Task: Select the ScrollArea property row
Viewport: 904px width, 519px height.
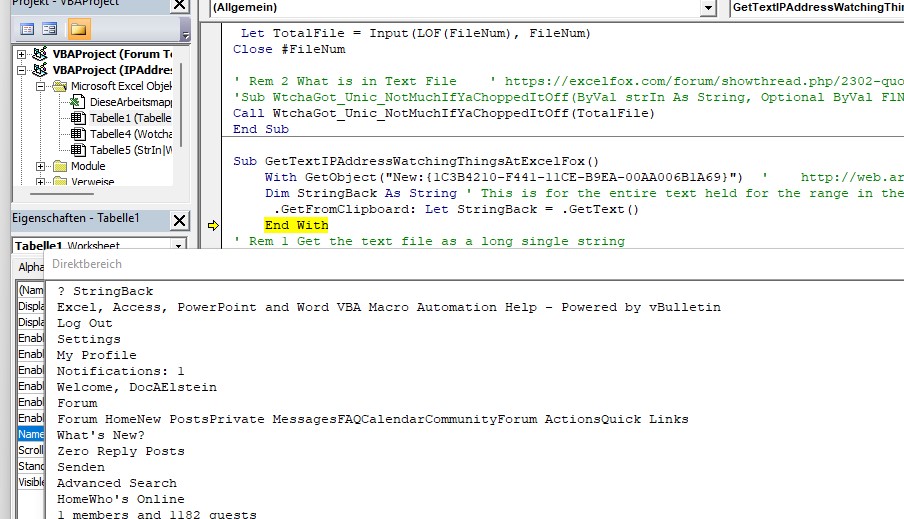Action: click(31, 450)
